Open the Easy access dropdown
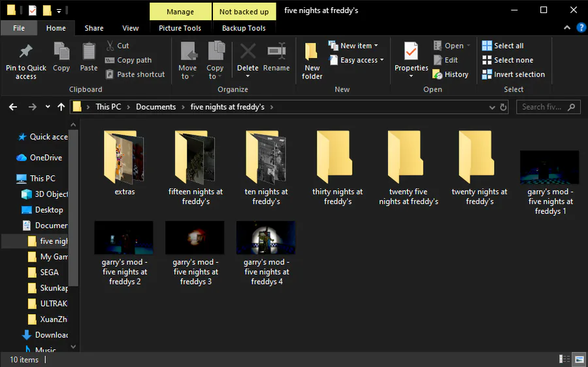The image size is (588, 367). 356,60
